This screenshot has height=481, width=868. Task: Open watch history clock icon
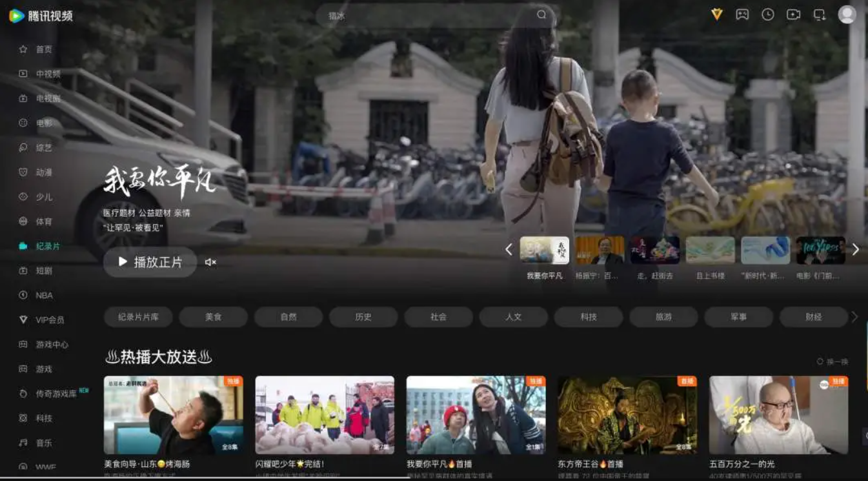pos(767,15)
